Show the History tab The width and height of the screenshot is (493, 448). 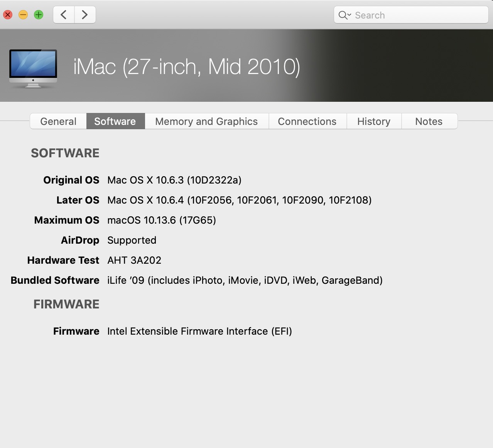[374, 121]
